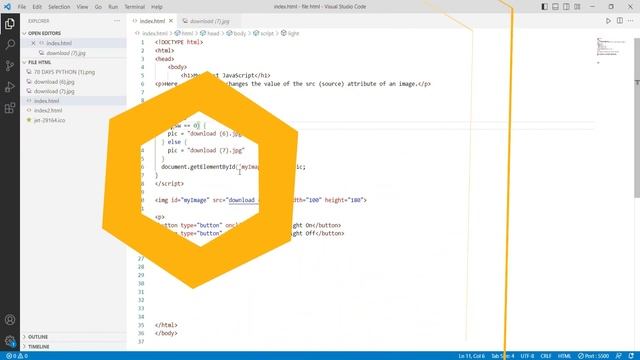Select download (7).jpg in Open Editors

[66, 53]
